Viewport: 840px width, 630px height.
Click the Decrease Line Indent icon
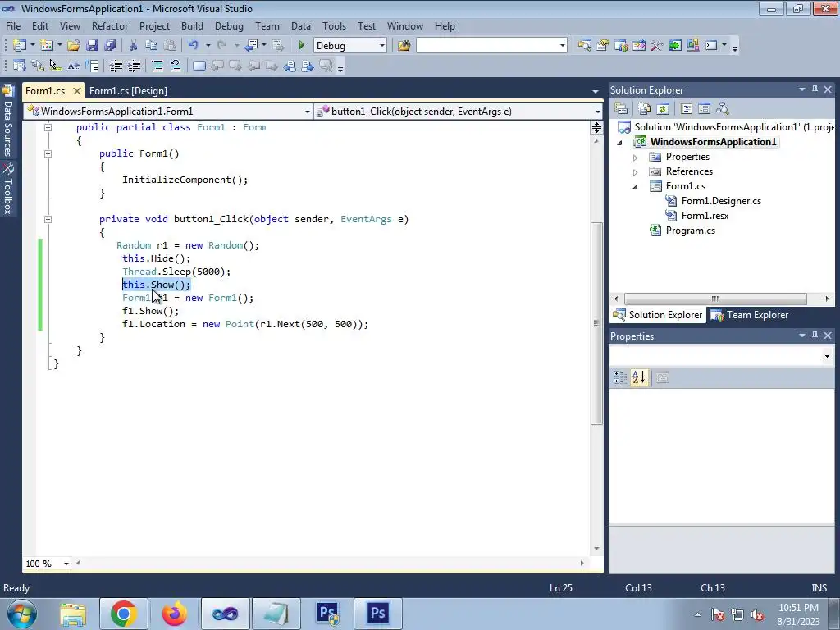click(116, 66)
